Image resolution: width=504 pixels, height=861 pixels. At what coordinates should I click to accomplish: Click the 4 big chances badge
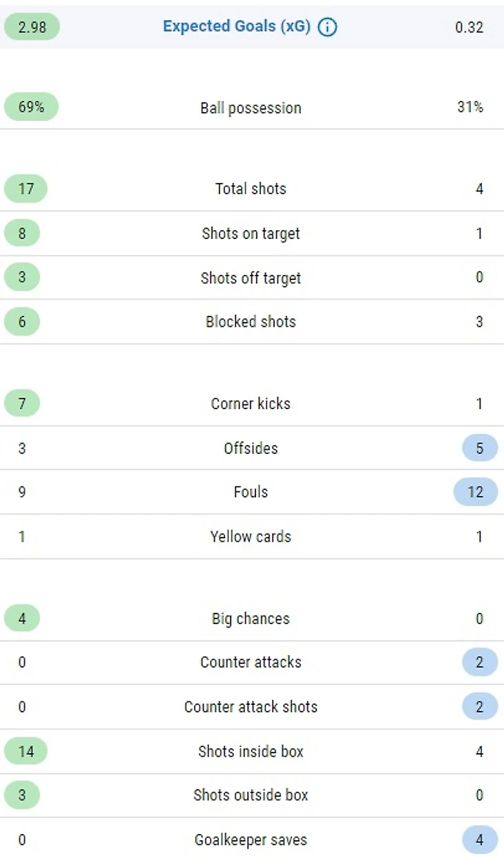point(22,618)
